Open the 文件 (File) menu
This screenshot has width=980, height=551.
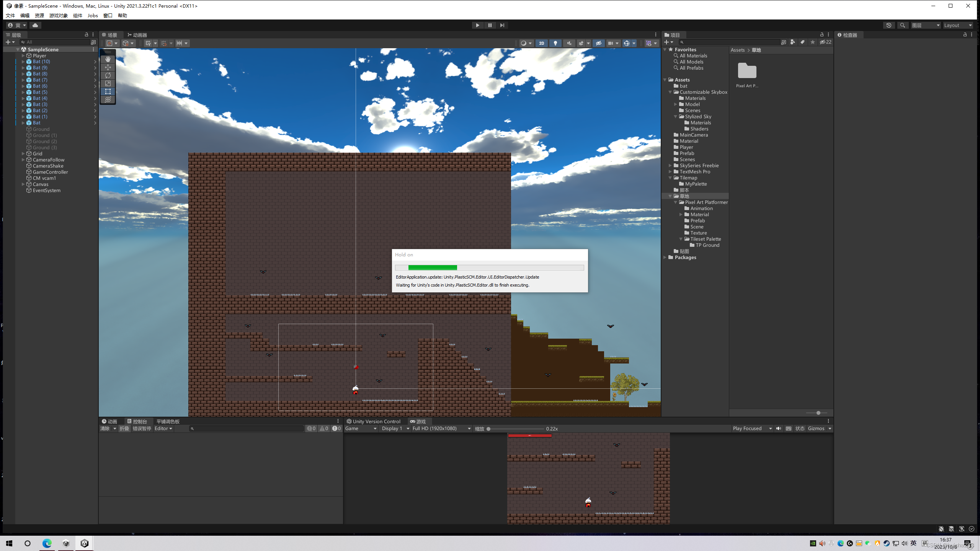point(10,15)
